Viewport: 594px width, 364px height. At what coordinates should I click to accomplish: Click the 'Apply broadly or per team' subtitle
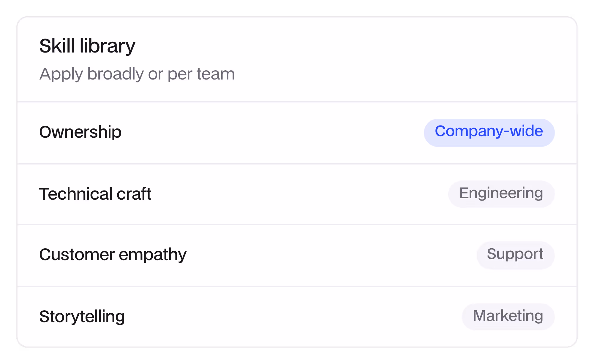137,74
